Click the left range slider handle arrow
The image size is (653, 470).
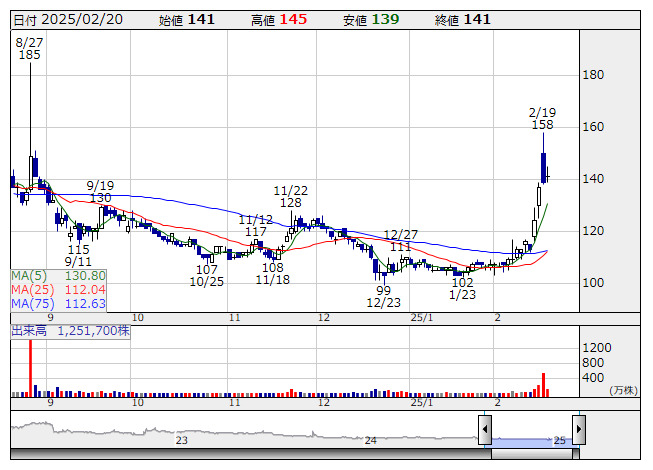(x=485, y=429)
